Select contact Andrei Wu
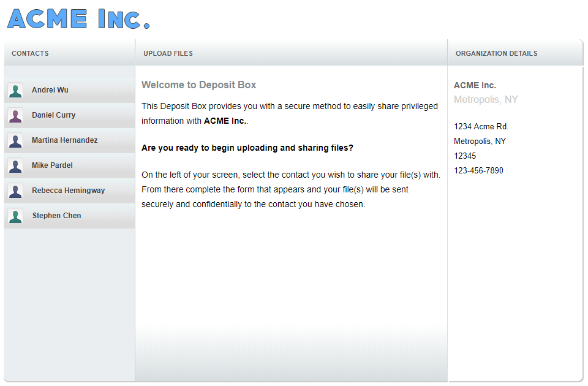 point(70,91)
